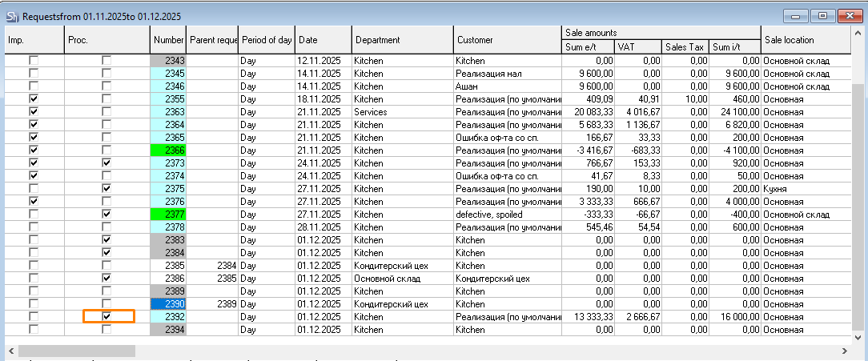Toggle the Proc. checkbox for request 2377

106,214
